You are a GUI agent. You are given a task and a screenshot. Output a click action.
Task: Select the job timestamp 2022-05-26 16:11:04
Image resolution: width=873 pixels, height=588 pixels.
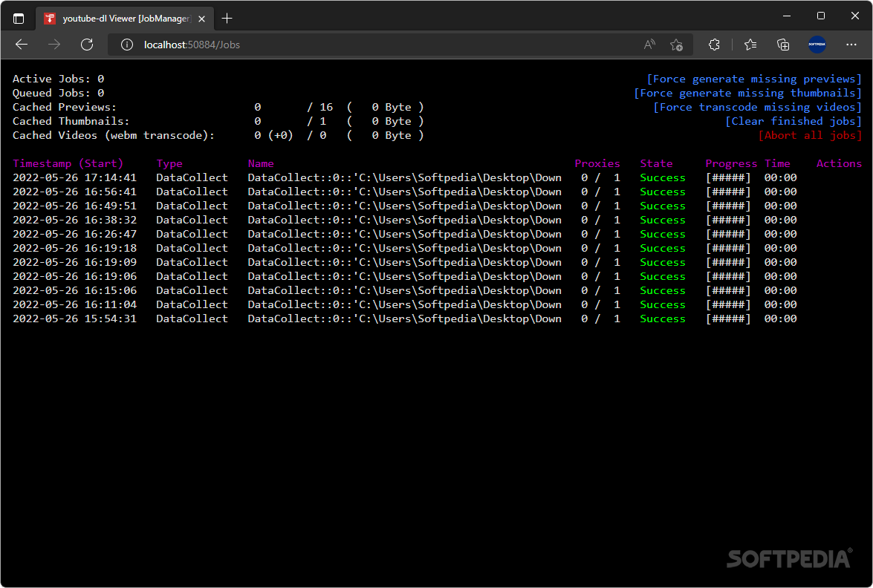click(x=74, y=304)
